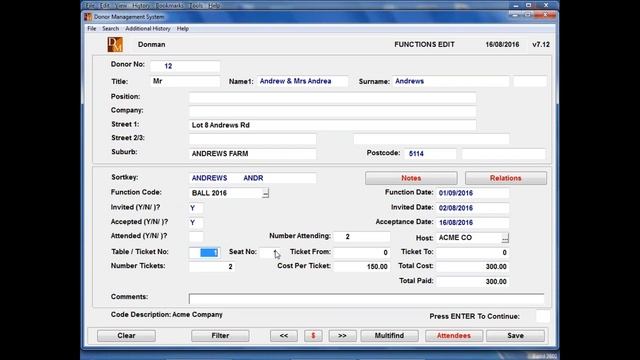This screenshot has width=640, height=360.
Task: Click the Relations button
Action: coord(506,178)
